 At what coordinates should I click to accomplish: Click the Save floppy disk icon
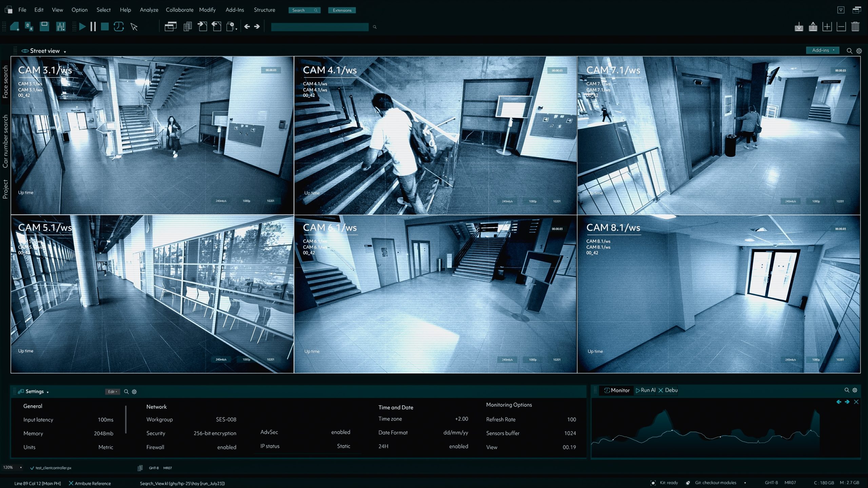pyautogui.click(x=44, y=26)
